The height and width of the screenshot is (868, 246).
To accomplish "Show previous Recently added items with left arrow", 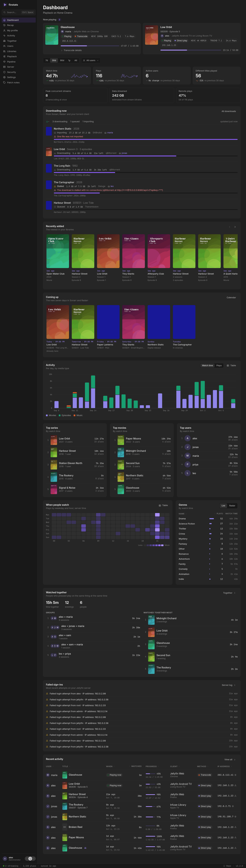I will tap(229, 227).
